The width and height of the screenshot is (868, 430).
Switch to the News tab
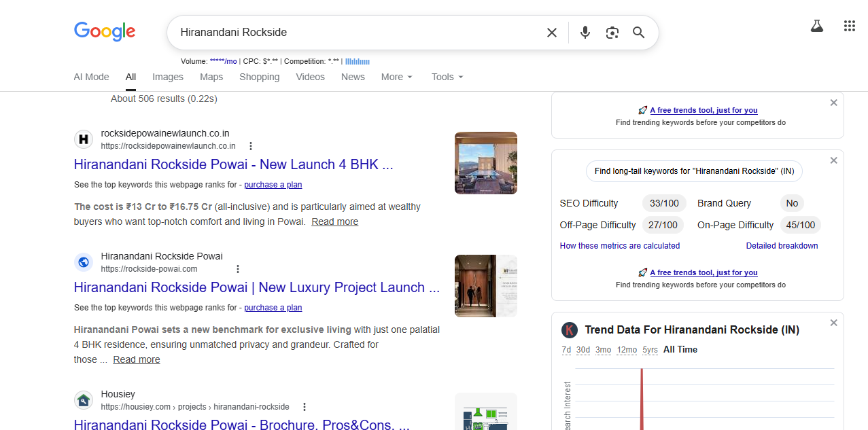353,77
